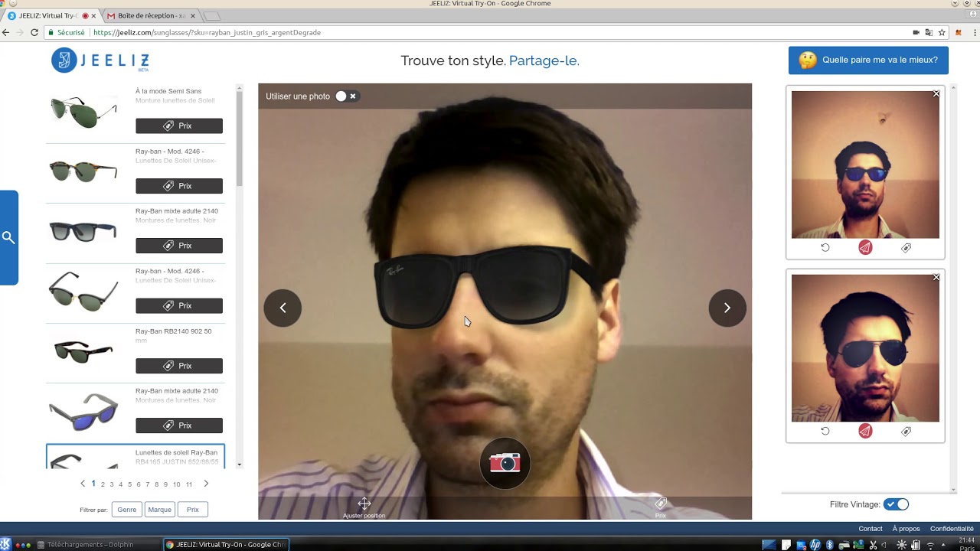The height and width of the screenshot is (551, 980).
Task: Select JEELIZ Chrome window in taskbar
Action: point(226,545)
